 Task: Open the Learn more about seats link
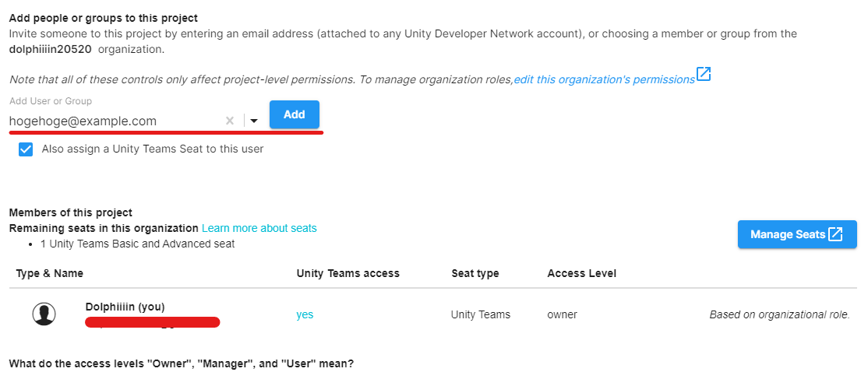pos(259,228)
